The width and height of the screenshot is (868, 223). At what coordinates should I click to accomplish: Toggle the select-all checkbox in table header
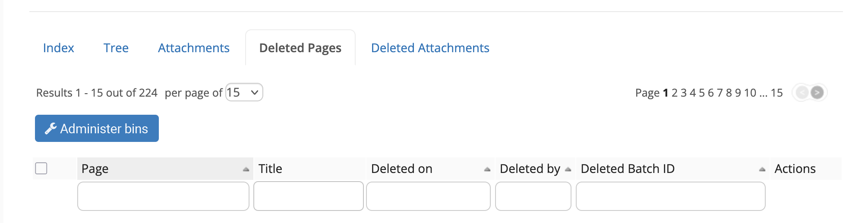[41, 168]
